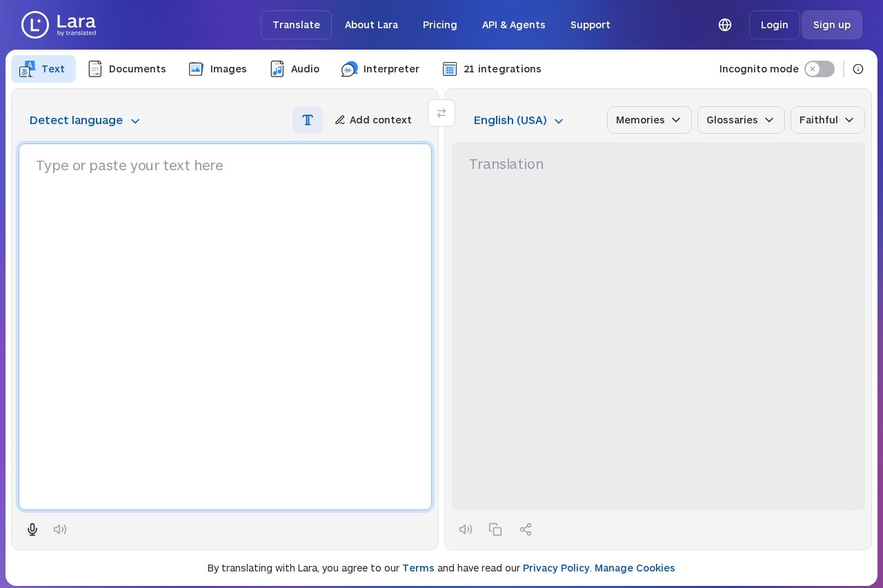Click the Incognito mode info icon
Image resolution: width=883 pixels, height=588 pixels.
[x=858, y=69]
